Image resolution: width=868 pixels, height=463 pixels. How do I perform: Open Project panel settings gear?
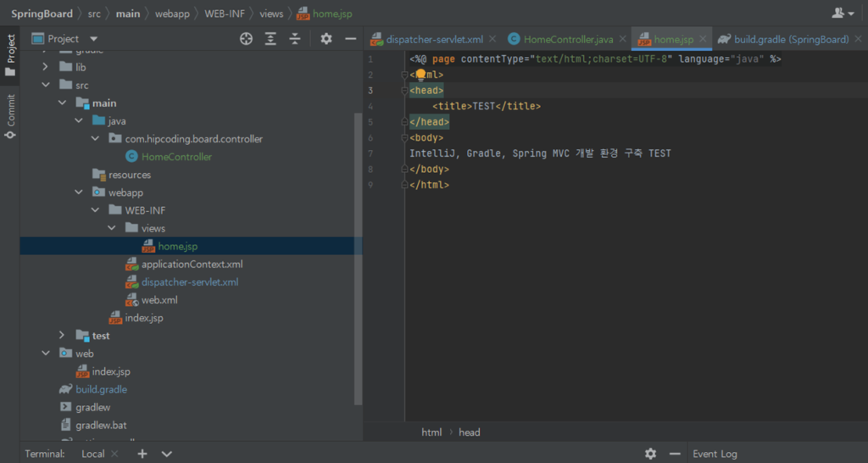point(326,39)
